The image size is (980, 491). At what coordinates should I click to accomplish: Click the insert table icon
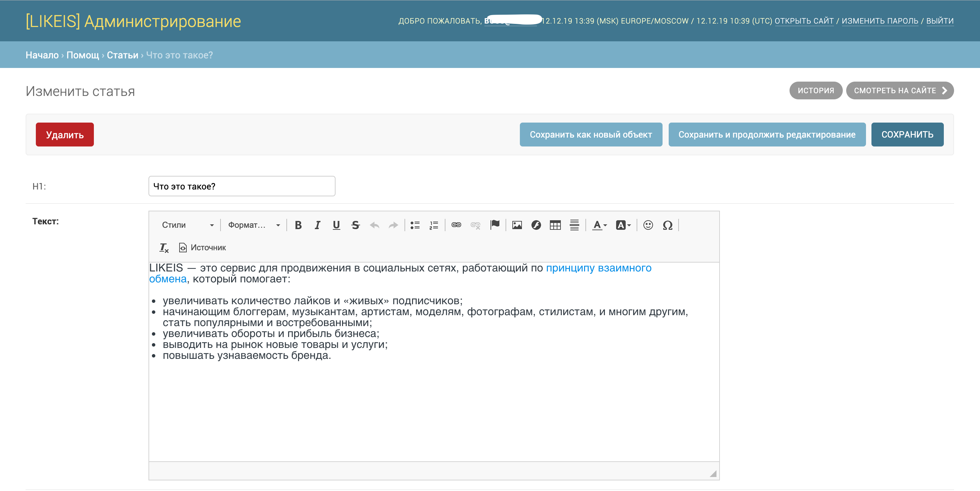click(x=555, y=225)
